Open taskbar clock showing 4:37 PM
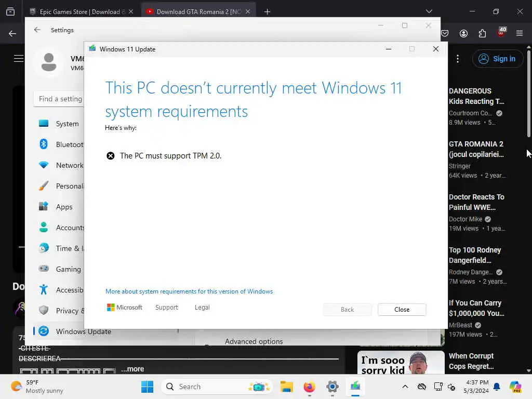This screenshot has width=532, height=399. pos(477,387)
